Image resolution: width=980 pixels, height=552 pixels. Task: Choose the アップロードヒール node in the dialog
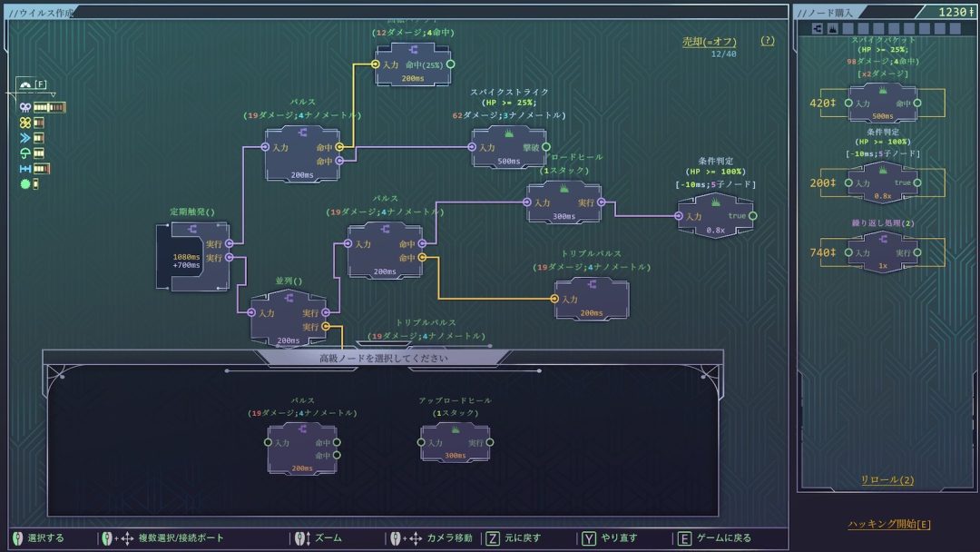(x=455, y=443)
